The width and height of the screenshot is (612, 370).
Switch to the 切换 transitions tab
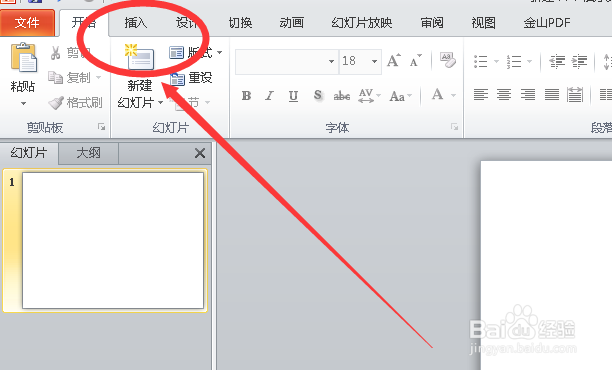tap(240, 23)
